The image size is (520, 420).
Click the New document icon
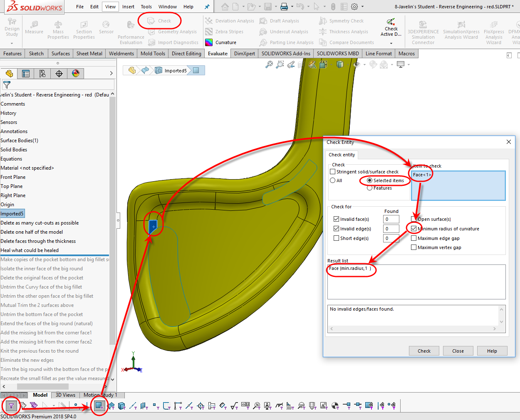click(x=235, y=7)
